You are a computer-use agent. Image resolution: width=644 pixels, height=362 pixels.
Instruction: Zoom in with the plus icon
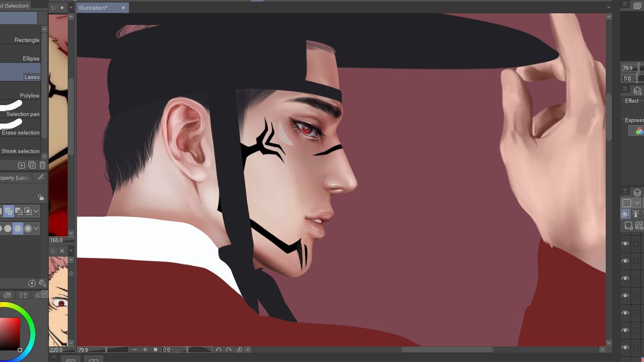click(x=145, y=350)
